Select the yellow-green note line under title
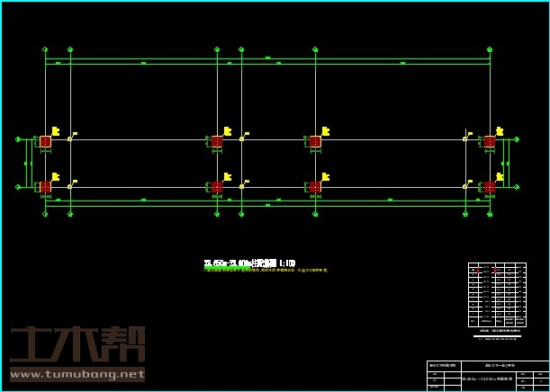 (266, 270)
